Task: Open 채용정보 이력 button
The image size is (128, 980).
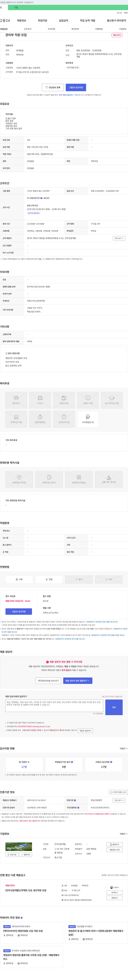Action: (114, 850)
